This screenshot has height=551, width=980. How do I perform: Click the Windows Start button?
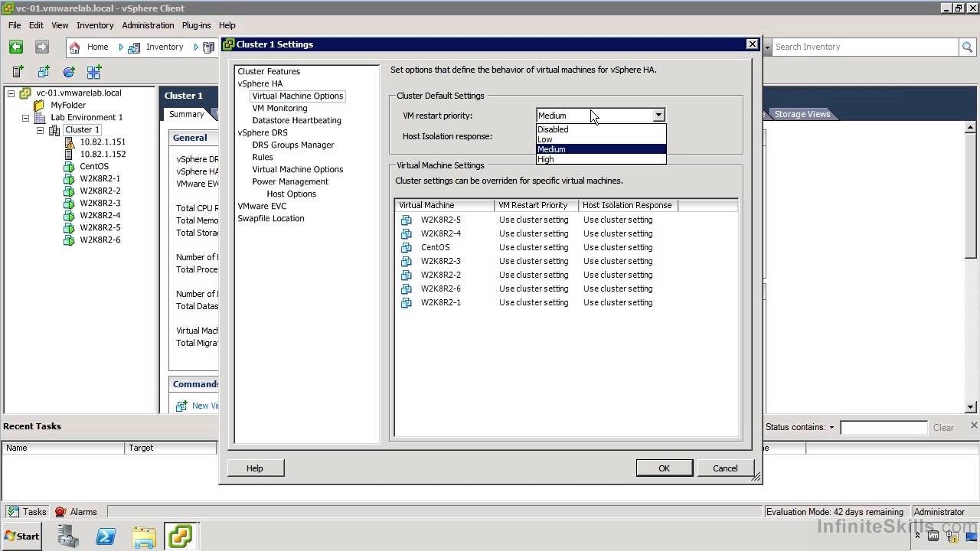(22, 536)
